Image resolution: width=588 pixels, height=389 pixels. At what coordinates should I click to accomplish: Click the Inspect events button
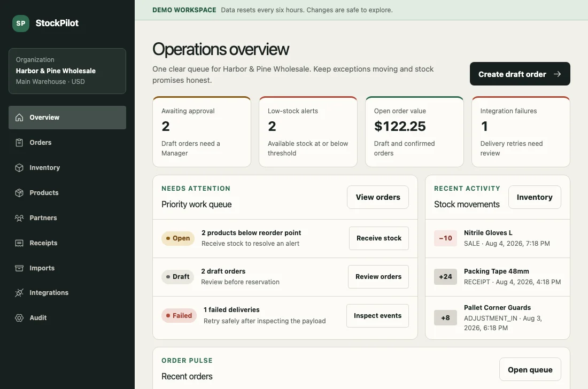coord(377,316)
